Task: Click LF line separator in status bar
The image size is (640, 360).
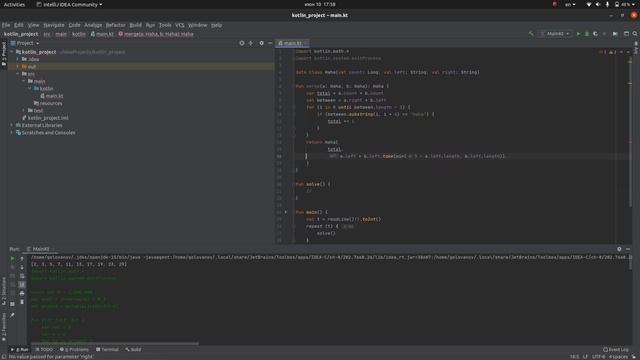Action: coord(585,357)
